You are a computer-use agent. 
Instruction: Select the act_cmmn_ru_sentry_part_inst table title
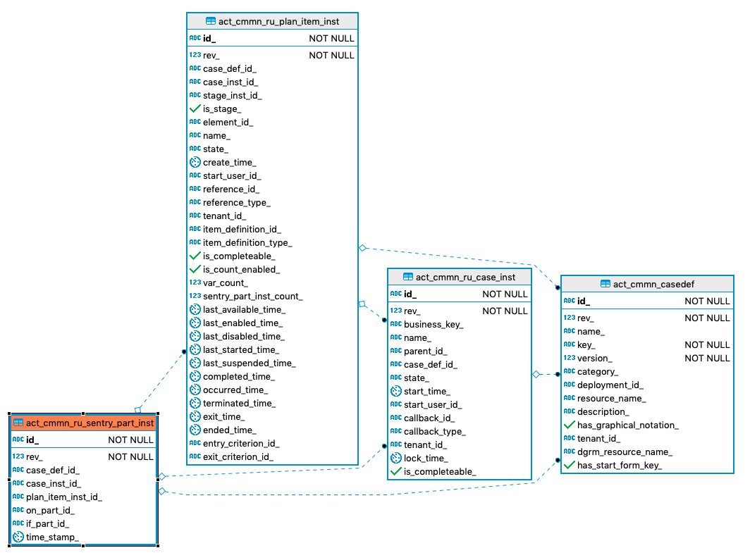90,423
